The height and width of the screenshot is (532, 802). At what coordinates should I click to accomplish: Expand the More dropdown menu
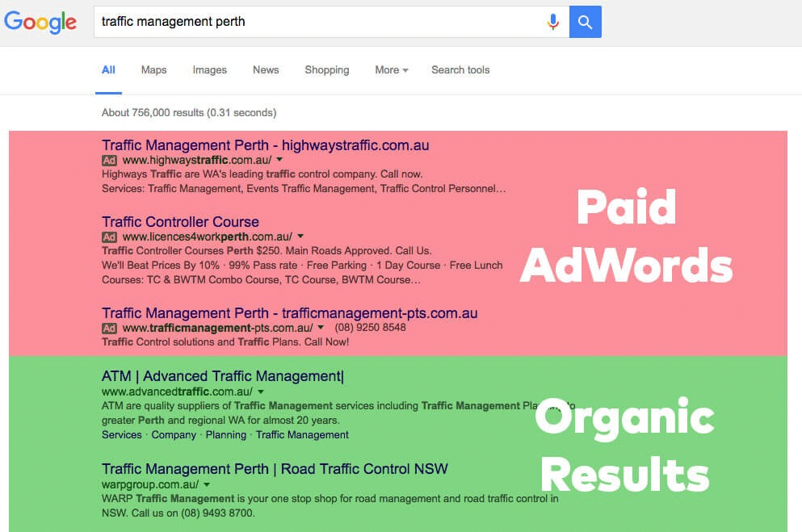tap(391, 70)
